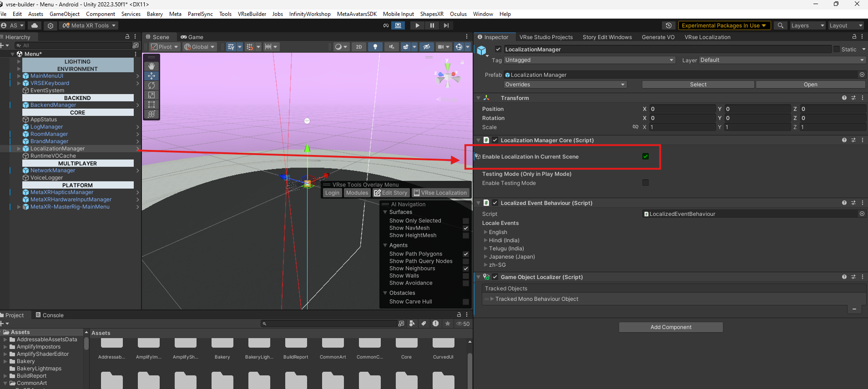Toggle Show Carve Hull checkbox
This screenshot has height=389, width=868.
(466, 302)
